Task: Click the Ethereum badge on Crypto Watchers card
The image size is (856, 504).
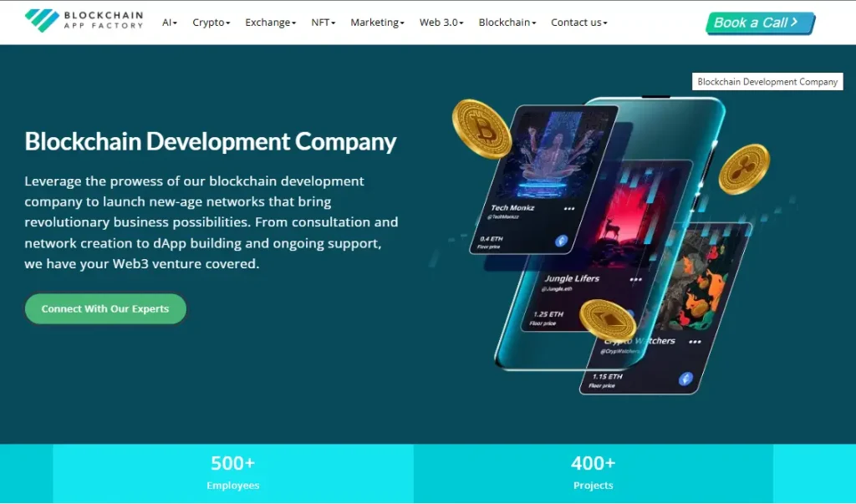Action: [x=687, y=377]
